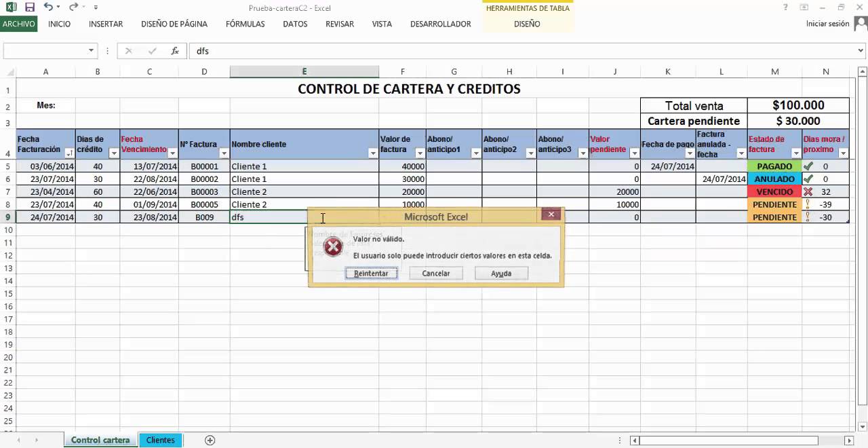The image size is (868, 448).
Task: Open filter dropdown for Valor pendiente
Action: (x=635, y=153)
